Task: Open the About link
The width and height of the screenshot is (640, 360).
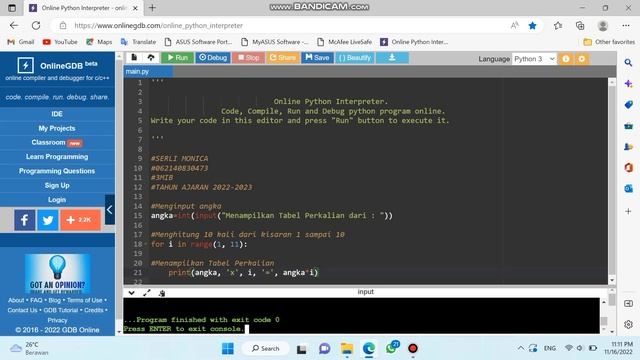Action: (16, 300)
